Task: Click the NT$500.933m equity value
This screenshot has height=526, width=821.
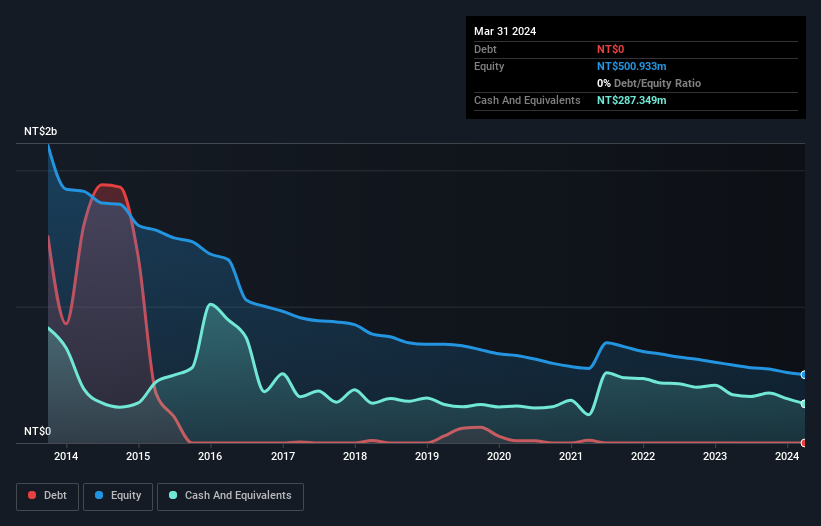Action: (x=631, y=66)
